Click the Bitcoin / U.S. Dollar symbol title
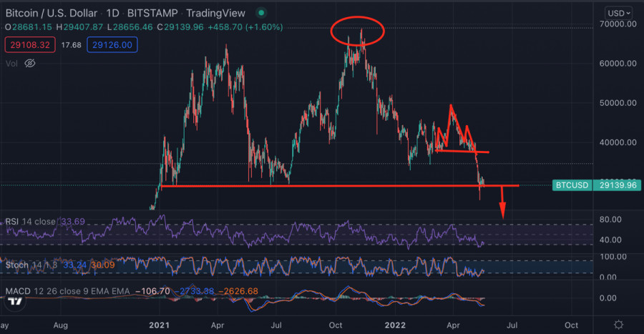The width and height of the screenshot is (644, 334). (x=52, y=13)
